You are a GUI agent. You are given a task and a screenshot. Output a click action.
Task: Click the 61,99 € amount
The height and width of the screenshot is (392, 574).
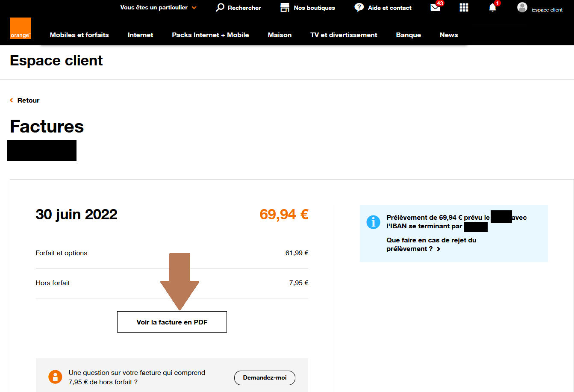click(x=297, y=253)
